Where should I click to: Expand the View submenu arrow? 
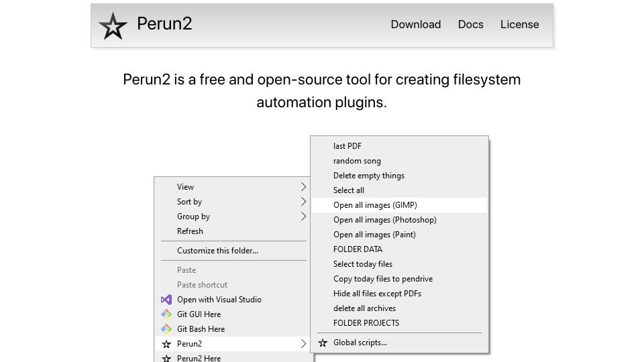tap(303, 187)
